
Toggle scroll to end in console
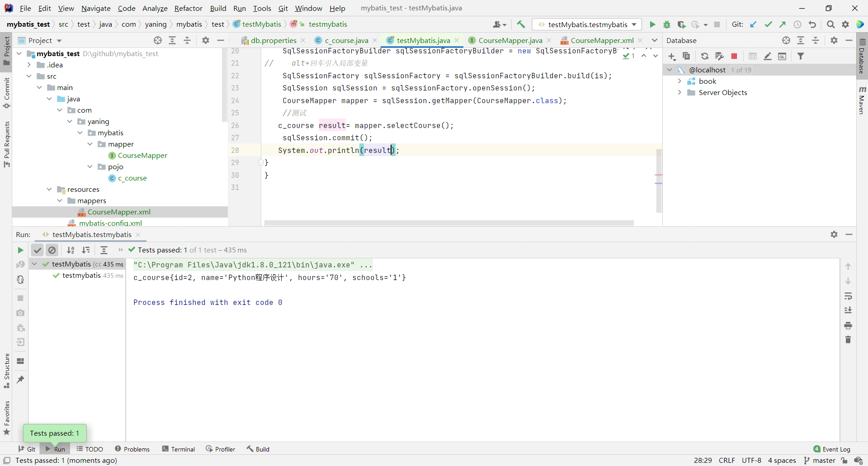click(x=848, y=310)
